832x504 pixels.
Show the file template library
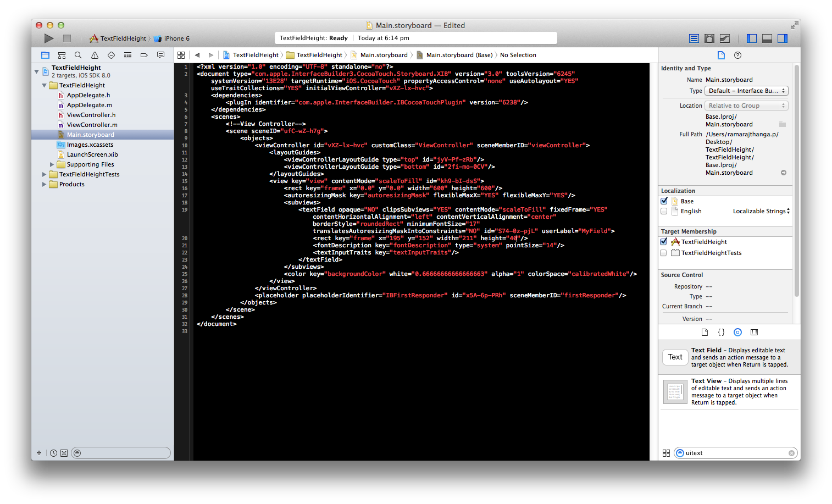point(705,332)
